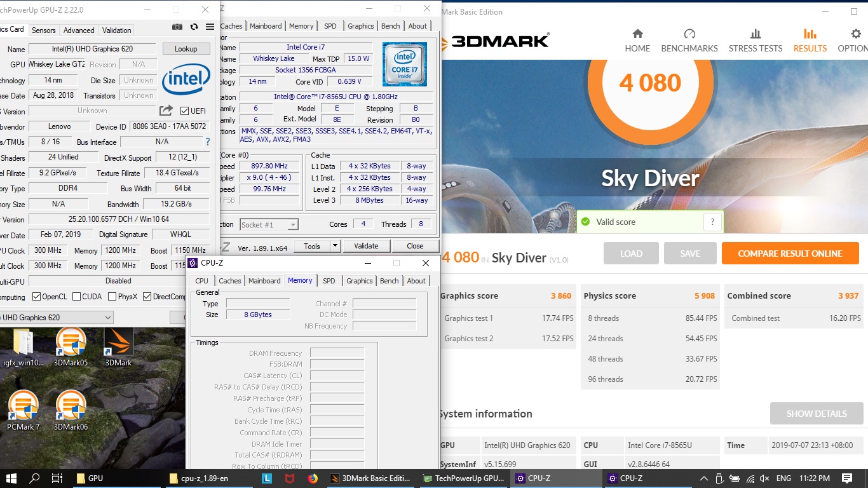This screenshot has width=868, height=488.
Task: Click the CPU-Z Validate button
Action: click(366, 246)
